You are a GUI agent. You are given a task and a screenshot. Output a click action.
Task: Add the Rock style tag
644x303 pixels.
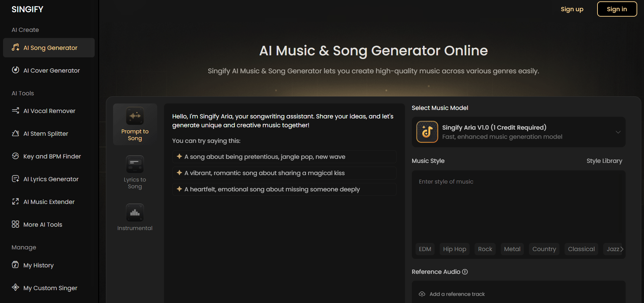pyautogui.click(x=485, y=249)
